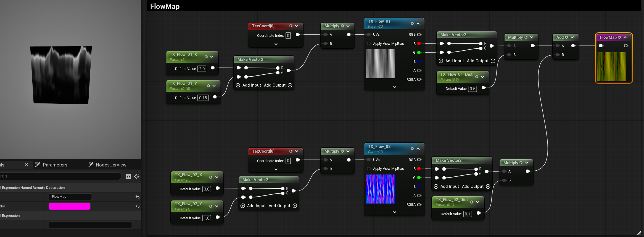Click the preview icon on TX_Flow_01_Dist node
Image resolution: width=644 pixels, height=237 pixels.
tap(477, 77)
